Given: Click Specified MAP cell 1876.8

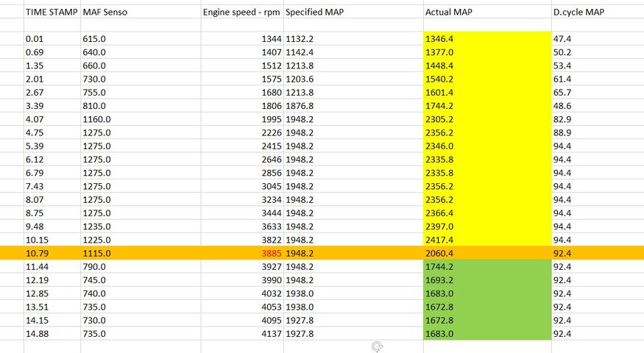Looking at the screenshot, I should coord(353,106).
